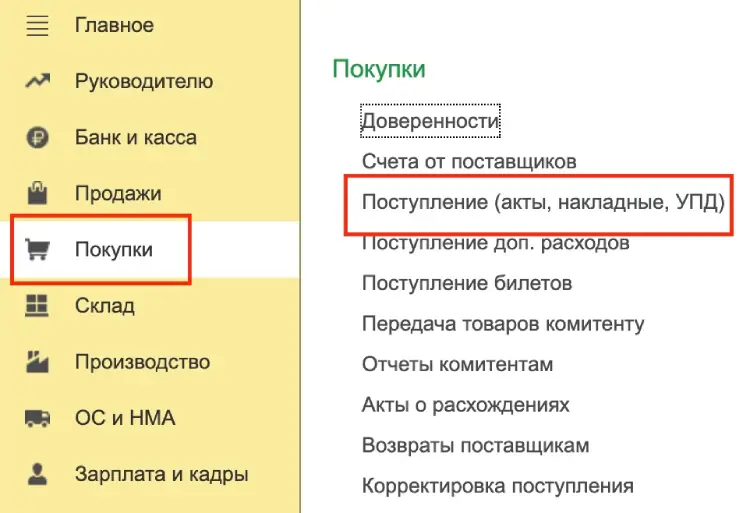Open Поступление (акты, накладные, УПД)
This screenshot has height=513, width=750.
543,202
